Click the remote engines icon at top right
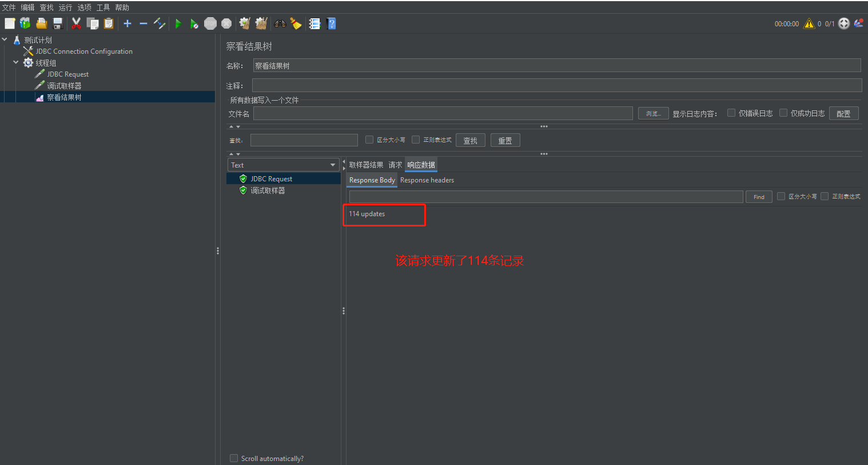The height and width of the screenshot is (465, 868). coord(858,23)
